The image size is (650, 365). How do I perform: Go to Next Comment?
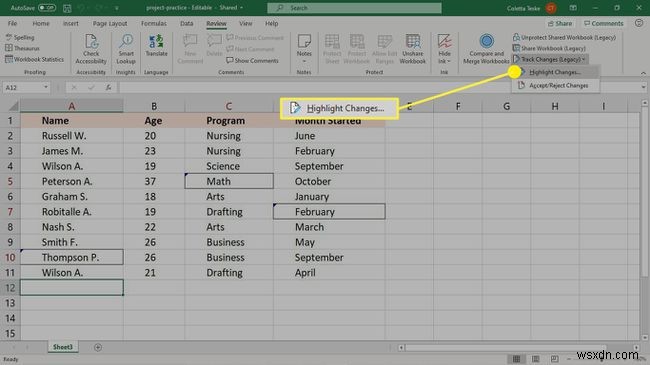[x=250, y=49]
